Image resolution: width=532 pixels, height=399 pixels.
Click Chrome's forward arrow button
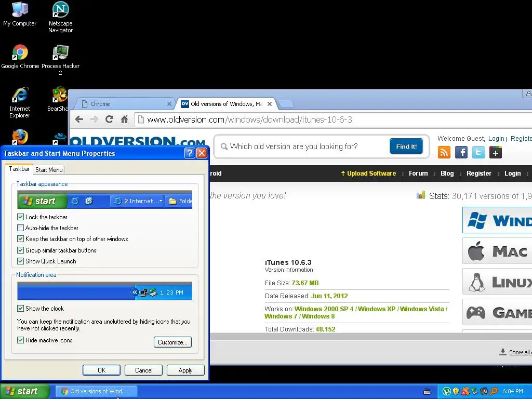[x=95, y=119]
